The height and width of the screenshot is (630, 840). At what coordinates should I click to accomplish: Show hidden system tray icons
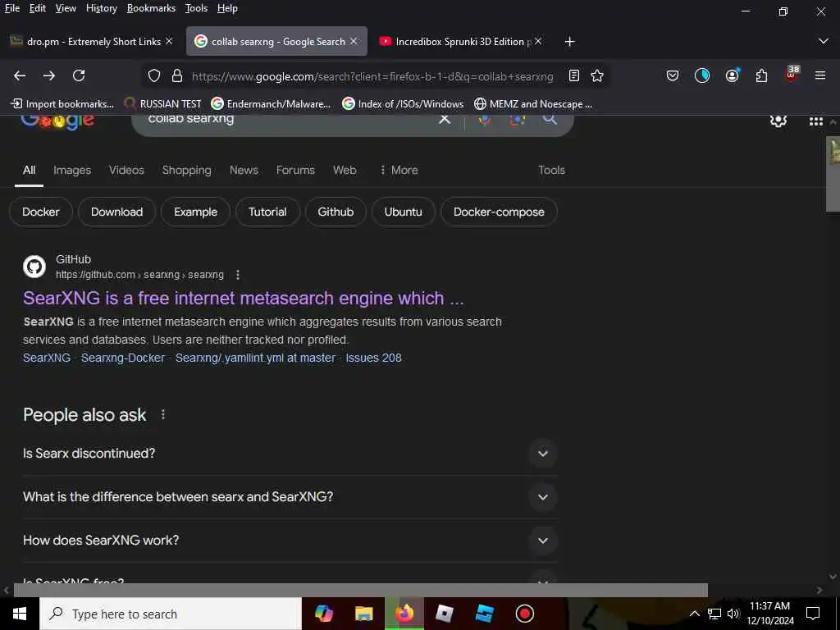694,614
